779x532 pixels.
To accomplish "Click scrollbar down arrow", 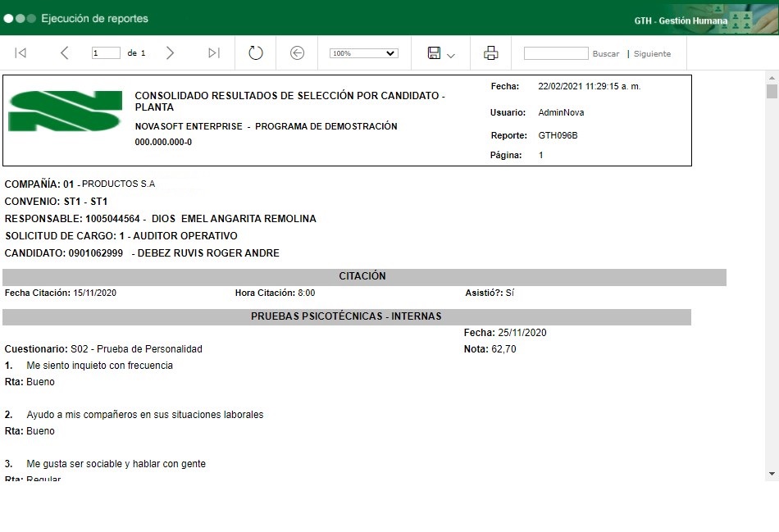I will pyautogui.click(x=772, y=474).
